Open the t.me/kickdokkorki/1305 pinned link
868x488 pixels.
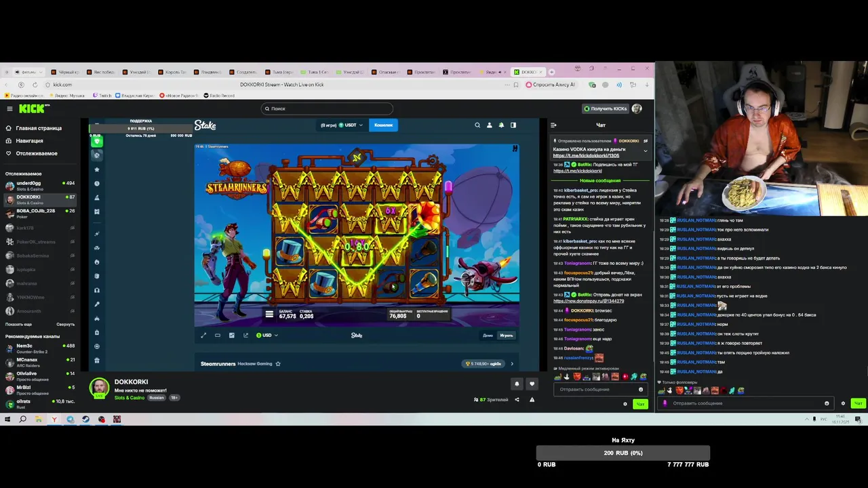(586, 156)
